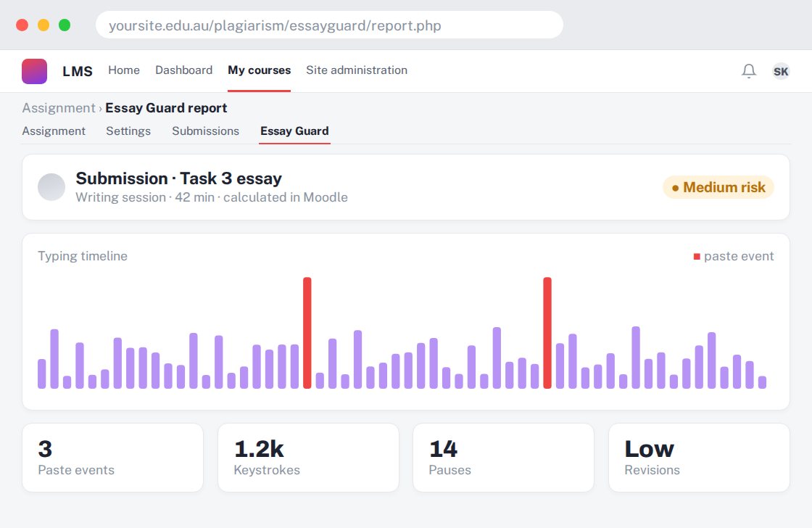Click the Medium risk badge
Screen dimensions: 812x528
click(x=718, y=187)
